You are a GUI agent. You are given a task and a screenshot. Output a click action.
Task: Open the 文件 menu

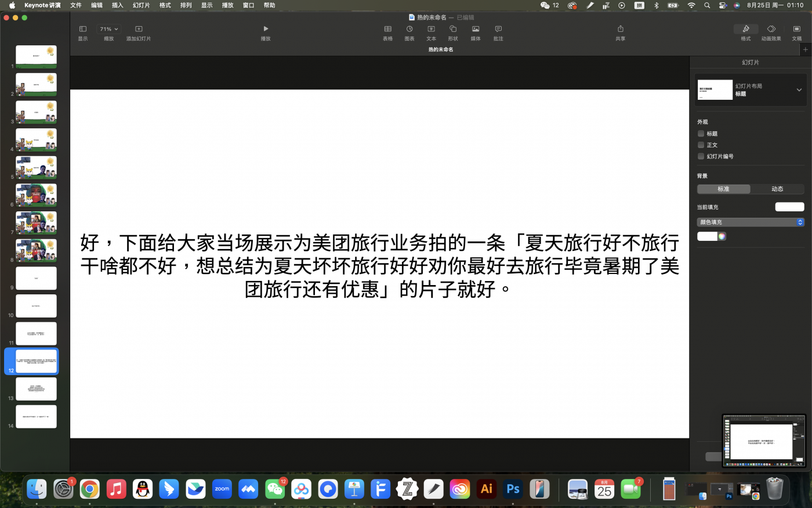[76, 5]
